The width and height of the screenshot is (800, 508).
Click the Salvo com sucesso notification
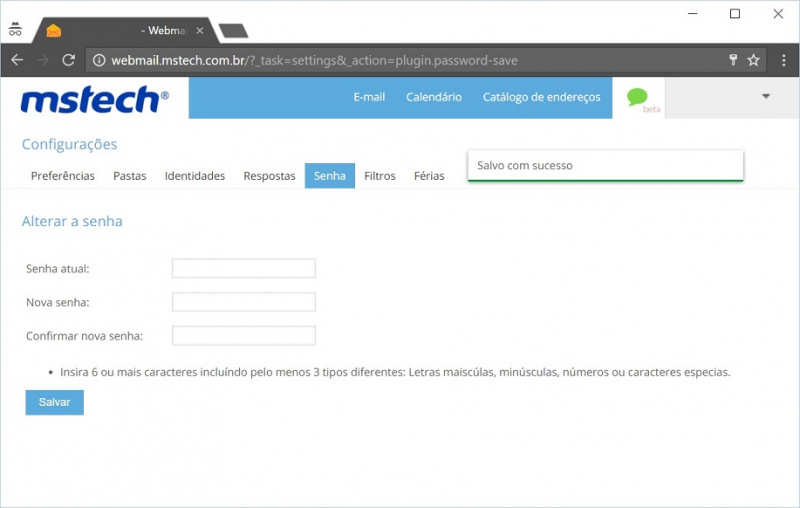click(x=606, y=165)
